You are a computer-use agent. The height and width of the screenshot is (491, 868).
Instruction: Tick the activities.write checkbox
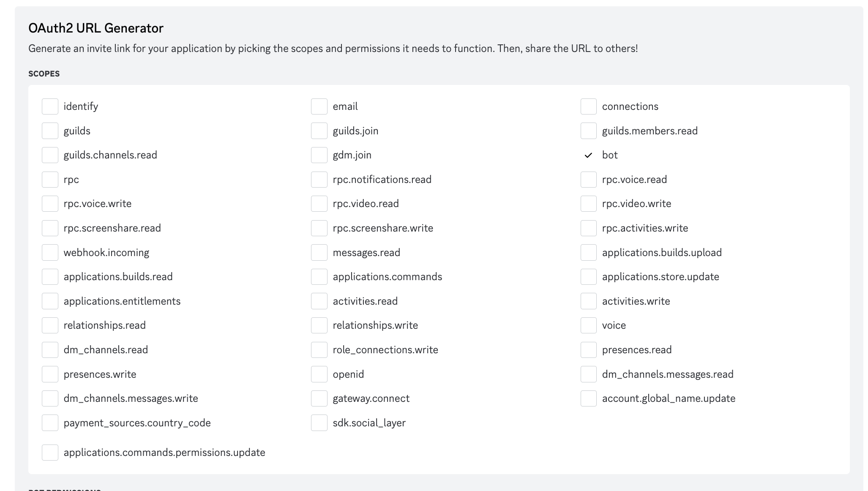pos(588,301)
